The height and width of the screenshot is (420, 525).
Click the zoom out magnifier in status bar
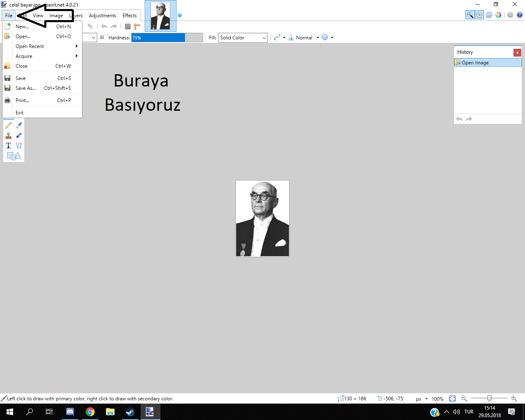click(464, 399)
